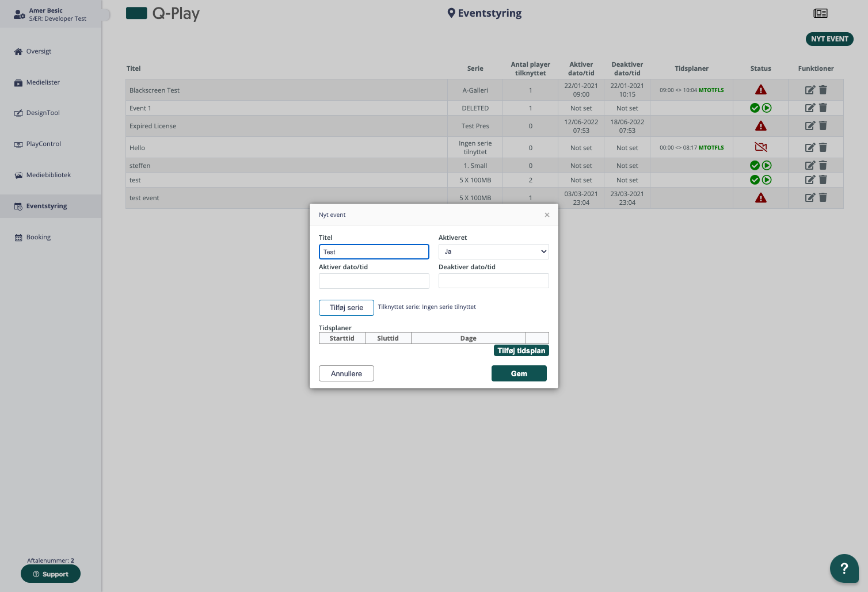Open Medielister in sidebar
The width and height of the screenshot is (868, 592).
[x=43, y=82]
